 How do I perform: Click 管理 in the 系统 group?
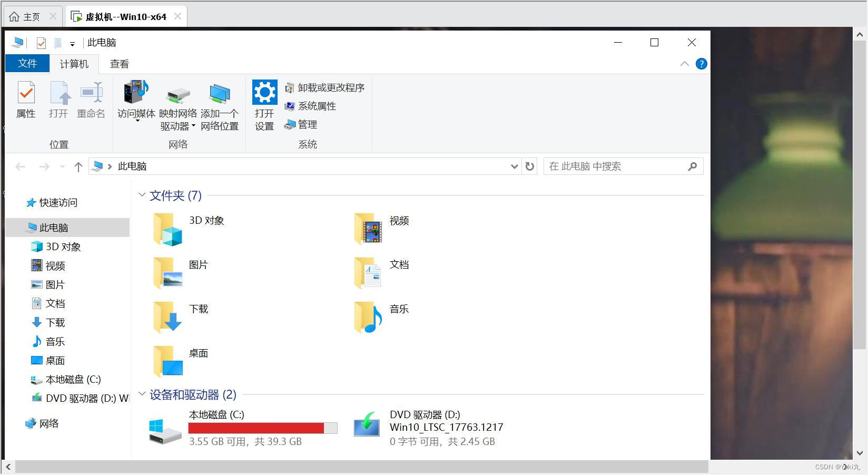coord(301,124)
